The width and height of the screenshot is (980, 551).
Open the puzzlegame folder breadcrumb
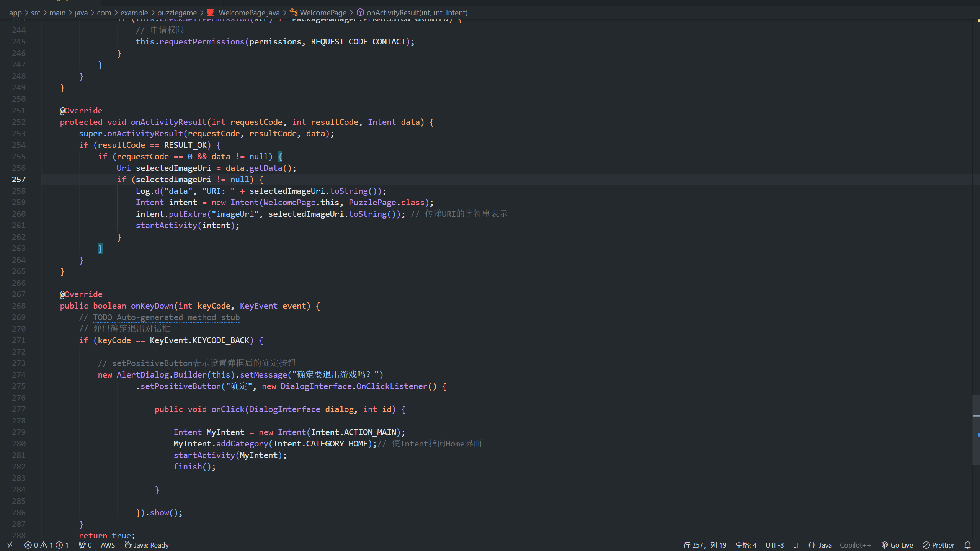(177, 13)
